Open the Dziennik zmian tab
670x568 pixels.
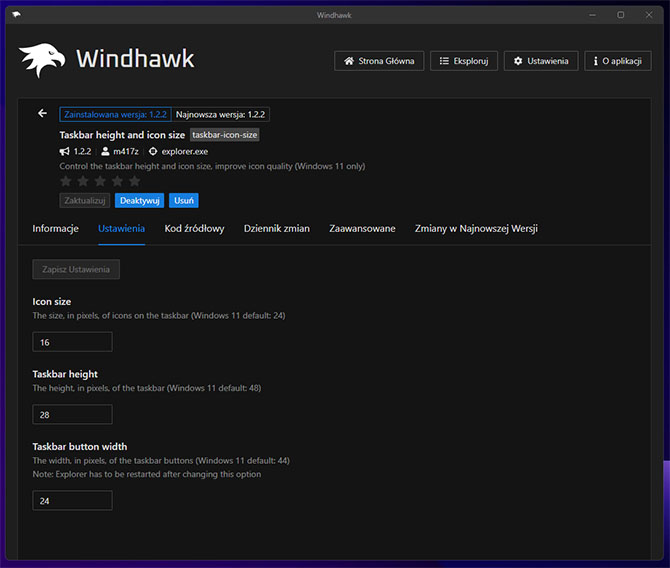point(277,229)
